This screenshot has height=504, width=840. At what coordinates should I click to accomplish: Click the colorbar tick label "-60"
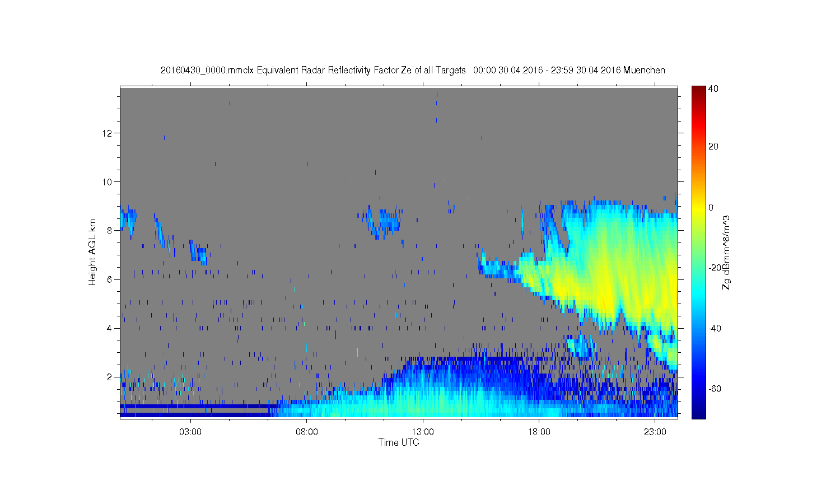click(x=715, y=389)
